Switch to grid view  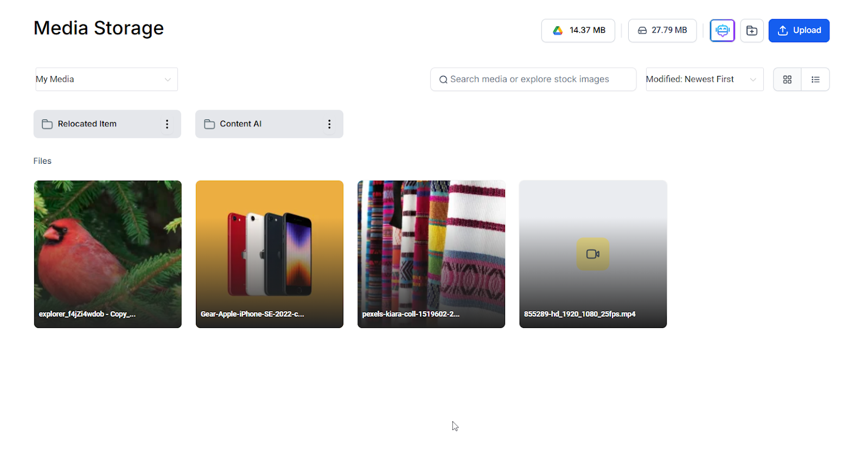(787, 80)
